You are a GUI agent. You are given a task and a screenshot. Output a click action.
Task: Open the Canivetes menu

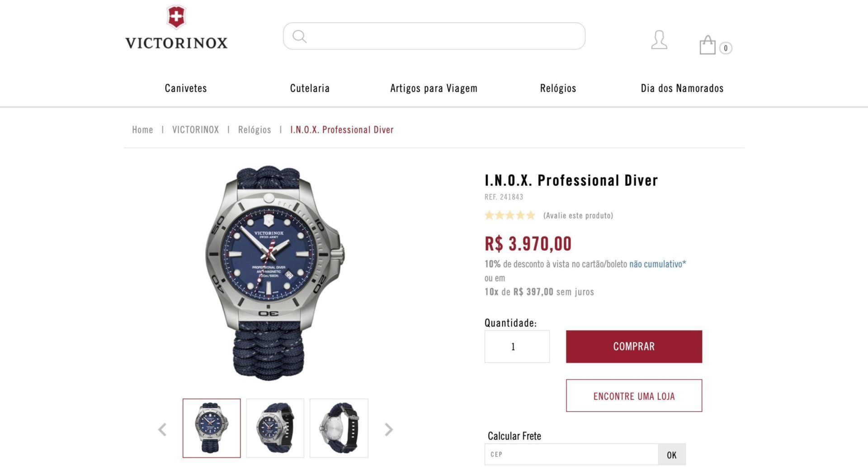click(x=186, y=88)
